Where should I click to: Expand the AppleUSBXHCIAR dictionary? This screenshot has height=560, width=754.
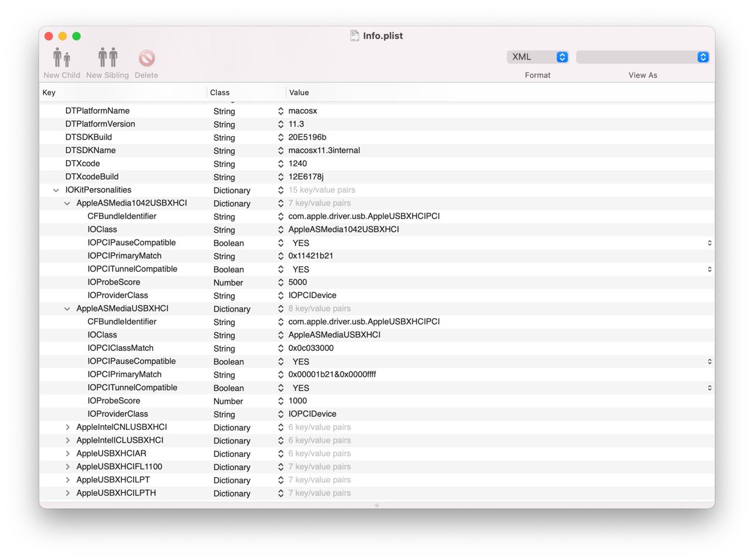pyautogui.click(x=67, y=453)
